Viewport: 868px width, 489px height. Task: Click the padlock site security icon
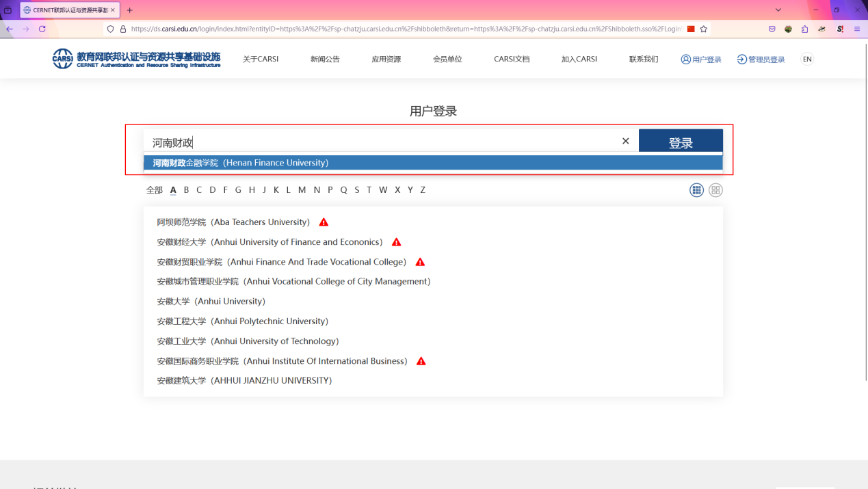click(123, 29)
